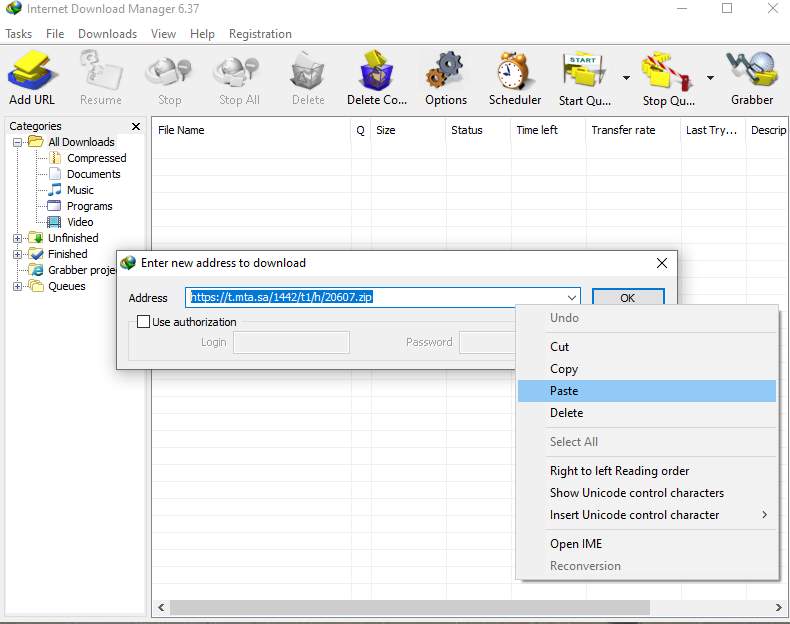This screenshot has height=624, width=790.
Task: Select the Video category
Action: (x=80, y=222)
